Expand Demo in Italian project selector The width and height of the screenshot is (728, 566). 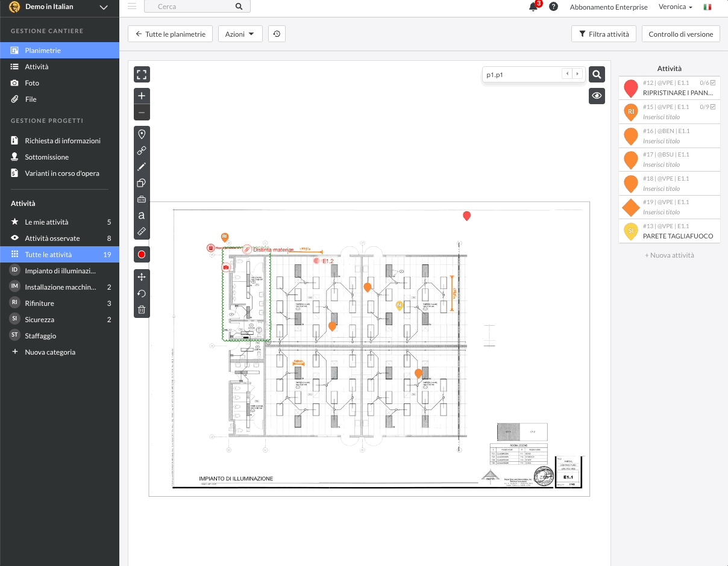[x=103, y=7]
